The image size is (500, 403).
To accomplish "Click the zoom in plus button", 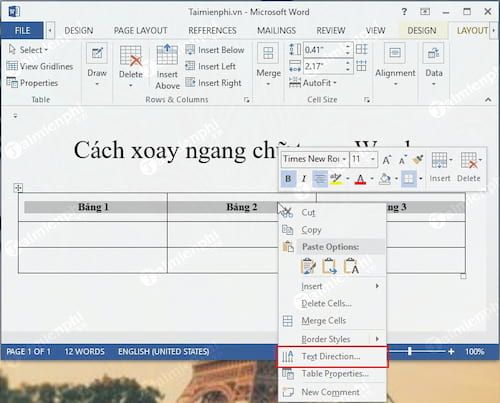I will 451,351.
